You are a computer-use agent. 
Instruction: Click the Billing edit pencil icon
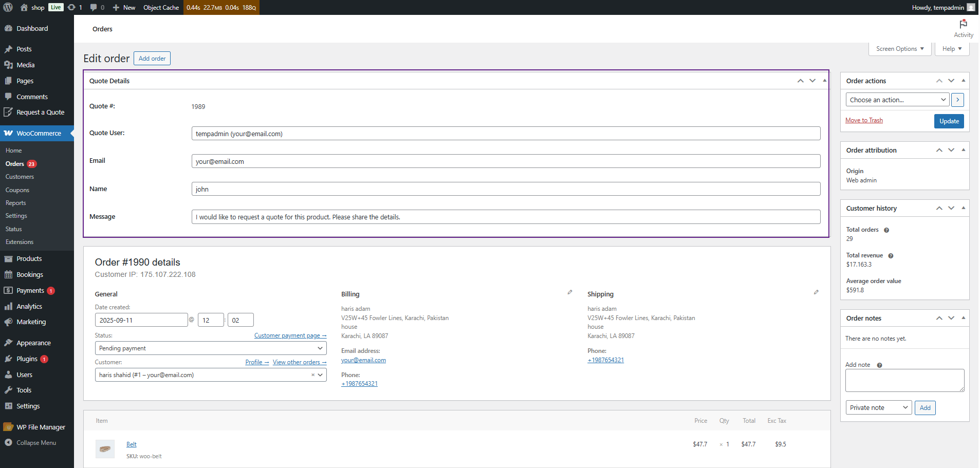point(569,292)
